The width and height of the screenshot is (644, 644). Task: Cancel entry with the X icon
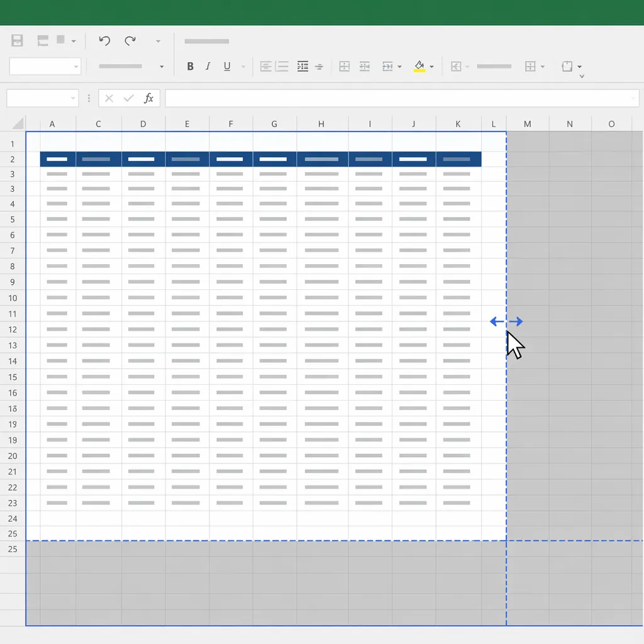click(x=109, y=98)
